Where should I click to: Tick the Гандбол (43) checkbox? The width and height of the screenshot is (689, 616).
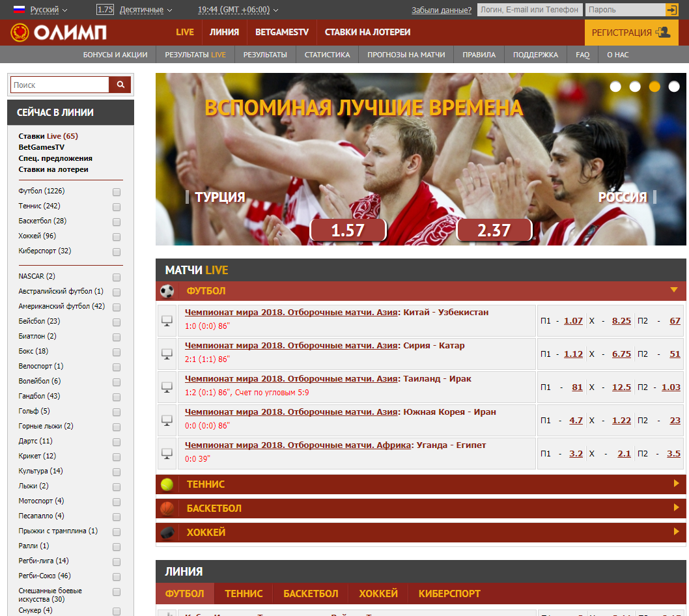(117, 397)
